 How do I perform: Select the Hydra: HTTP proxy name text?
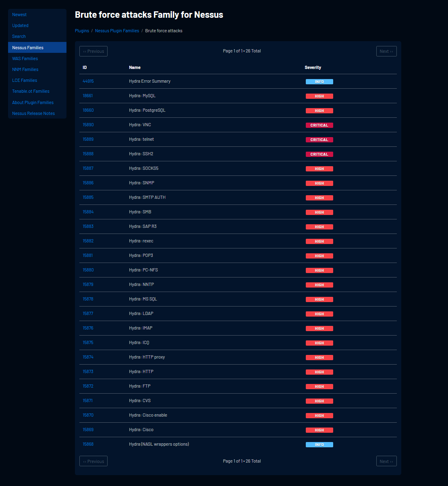[147, 357]
